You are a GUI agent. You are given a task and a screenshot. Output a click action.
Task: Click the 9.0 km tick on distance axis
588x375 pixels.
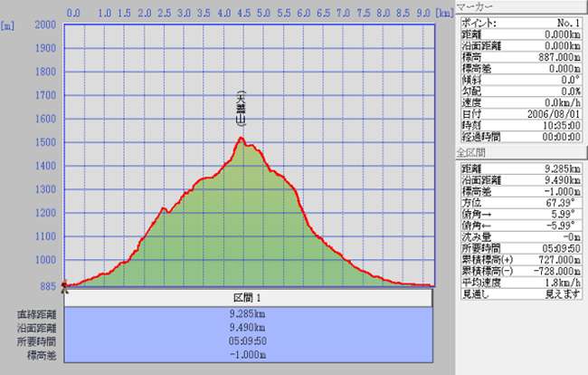(x=424, y=14)
